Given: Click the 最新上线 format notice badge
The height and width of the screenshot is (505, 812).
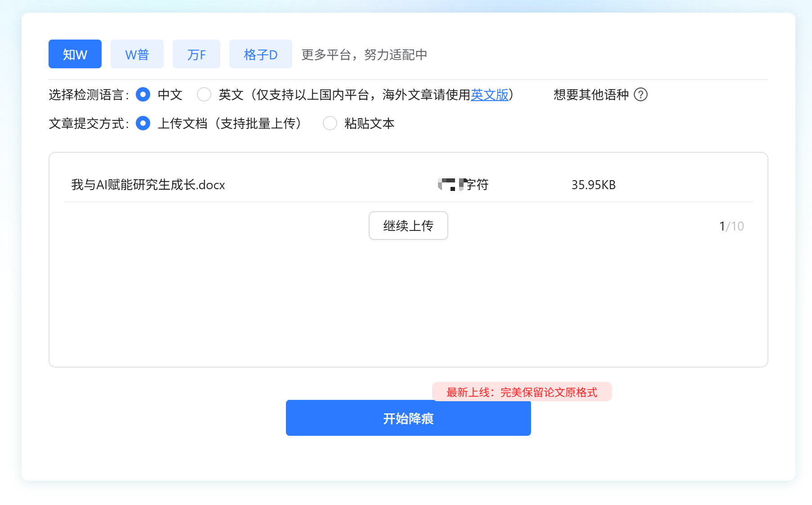Looking at the screenshot, I should 522,392.
